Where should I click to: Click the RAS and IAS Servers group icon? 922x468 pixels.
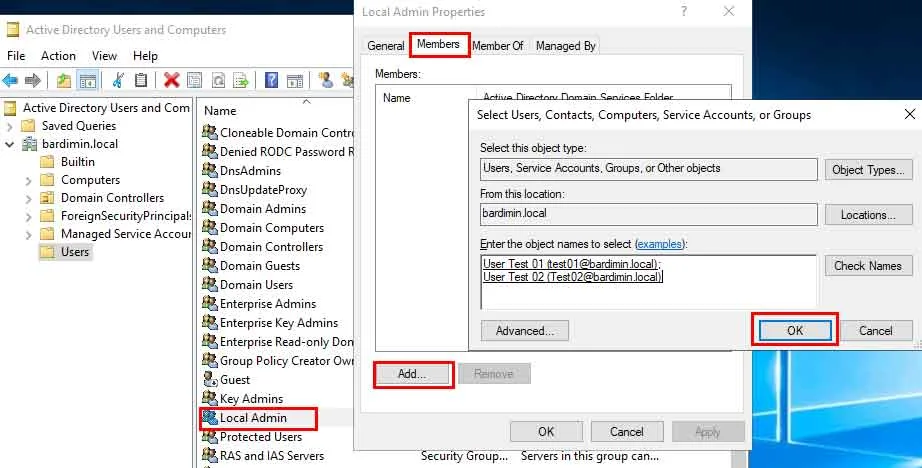pos(210,456)
